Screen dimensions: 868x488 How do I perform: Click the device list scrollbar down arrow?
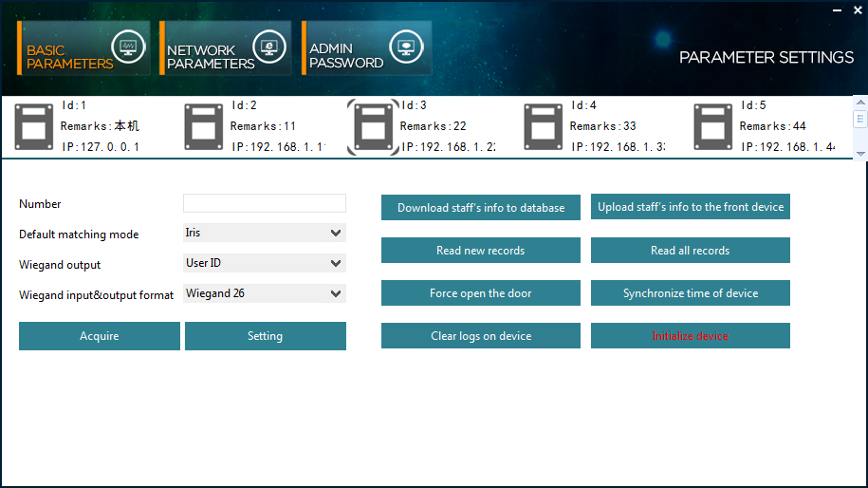pos(860,153)
